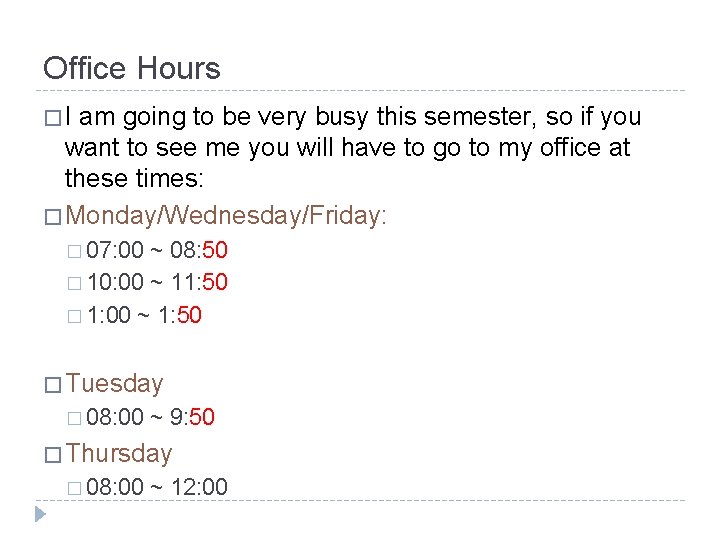
Task: Click the bullet next to Tuesday
Action: coord(51,384)
